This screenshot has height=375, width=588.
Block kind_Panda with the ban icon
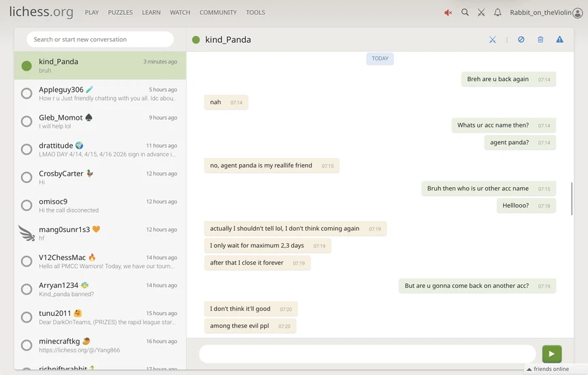[x=521, y=39]
